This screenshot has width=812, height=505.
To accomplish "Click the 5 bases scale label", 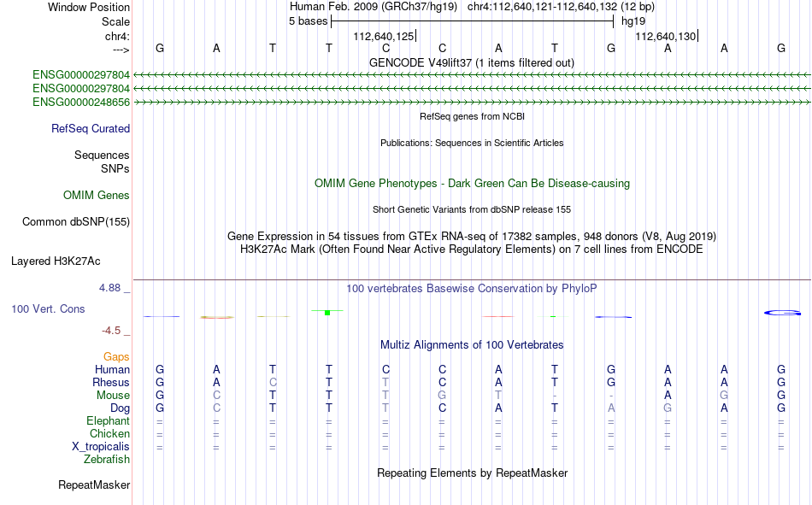I will point(308,21).
